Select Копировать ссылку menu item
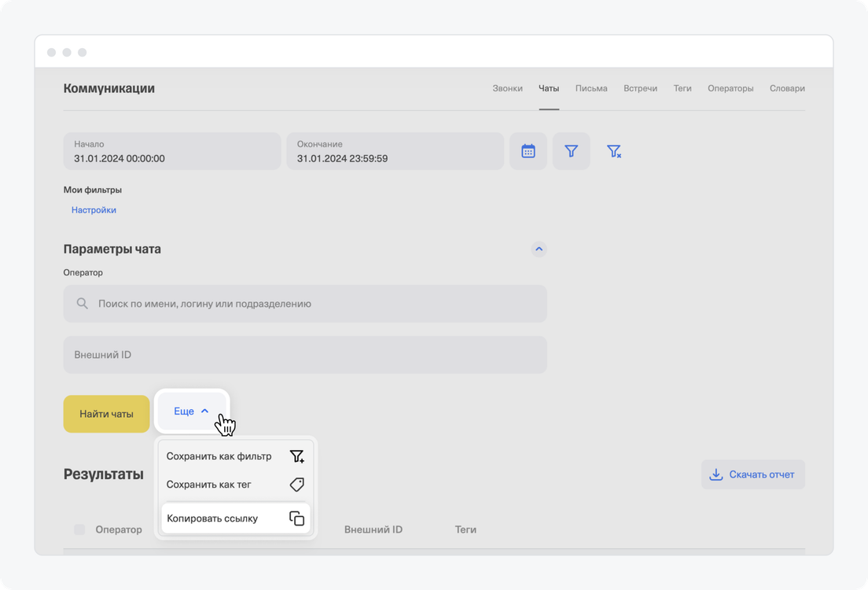868x590 pixels. (236, 518)
